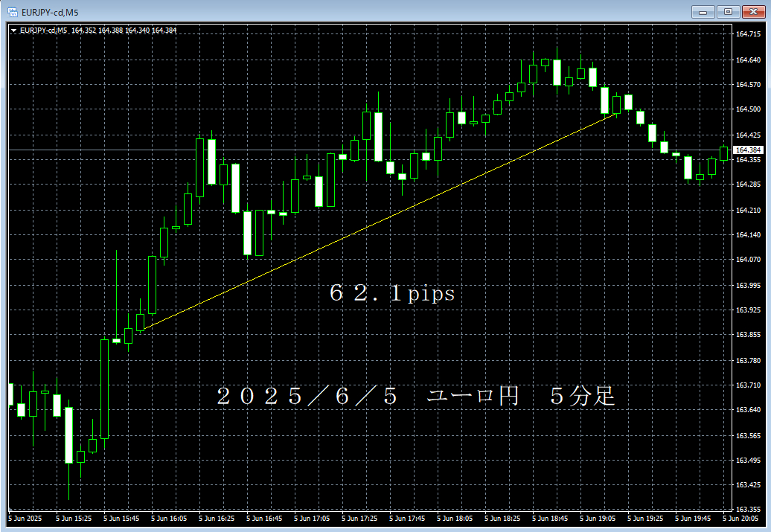Click the 163.495 price scale value
The image size is (771, 532).
748,461
